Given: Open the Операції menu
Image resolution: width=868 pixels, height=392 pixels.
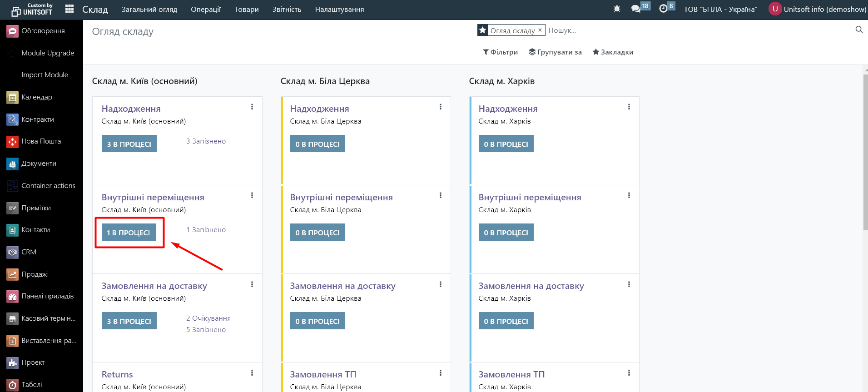Looking at the screenshot, I should (x=206, y=10).
